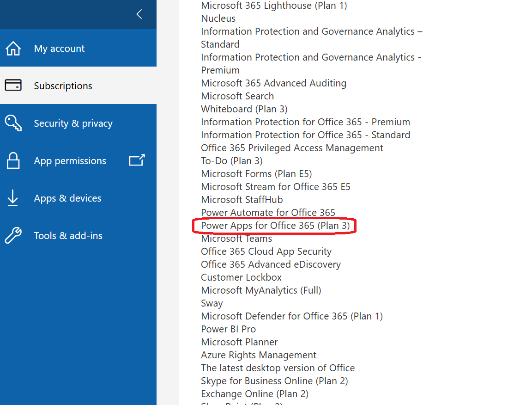Select 'Microsoft Defender for Office 365 (Plan 1)'
This screenshot has height=405, width=532.
292,316
